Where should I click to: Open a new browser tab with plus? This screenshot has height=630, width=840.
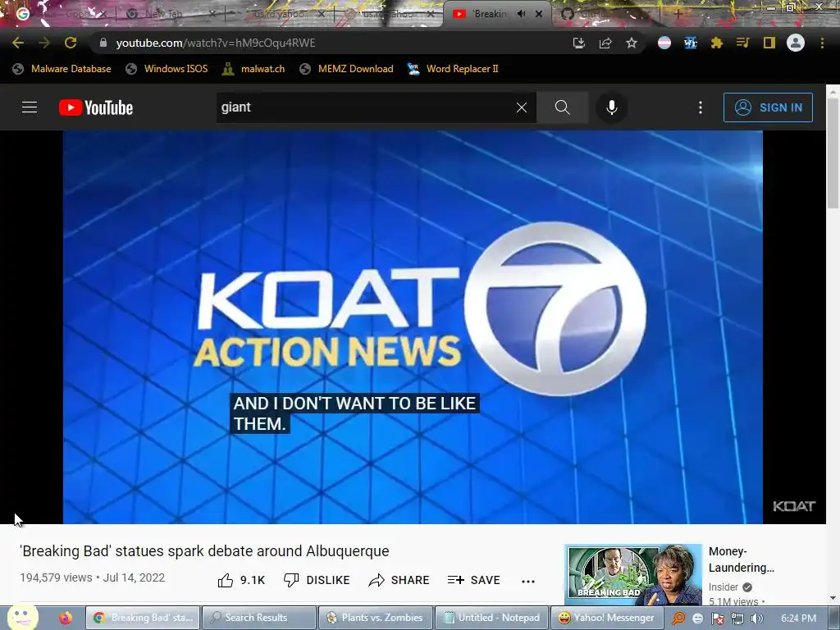click(678, 15)
